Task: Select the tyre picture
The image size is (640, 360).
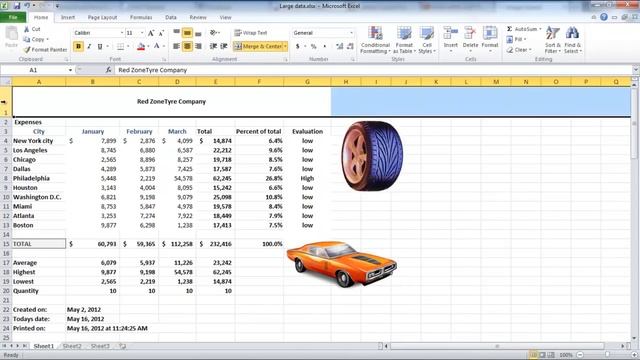Action: click(372, 156)
